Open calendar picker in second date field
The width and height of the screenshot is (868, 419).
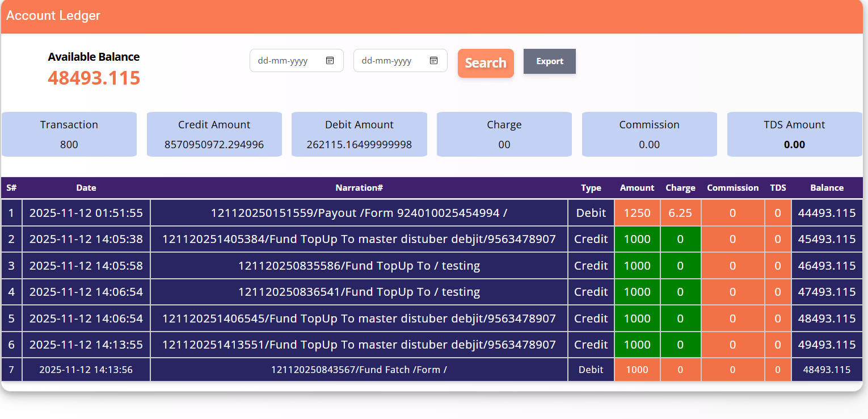pyautogui.click(x=433, y=61)
